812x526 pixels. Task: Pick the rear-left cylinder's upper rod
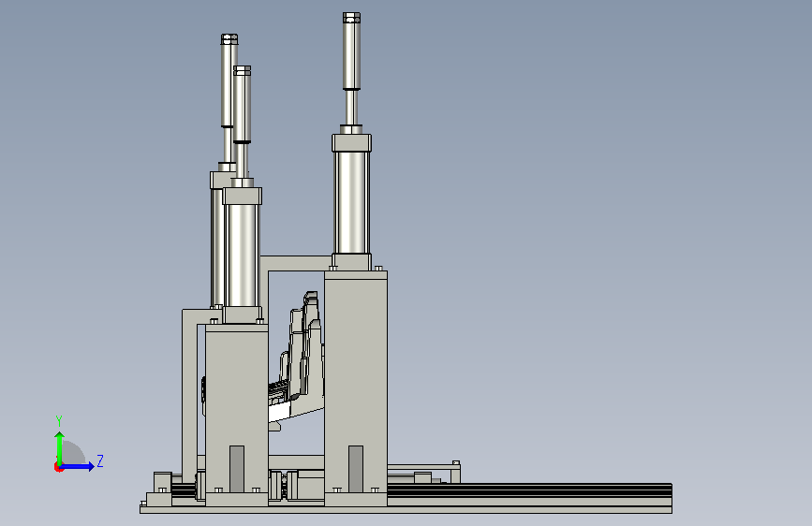[227, 83]
